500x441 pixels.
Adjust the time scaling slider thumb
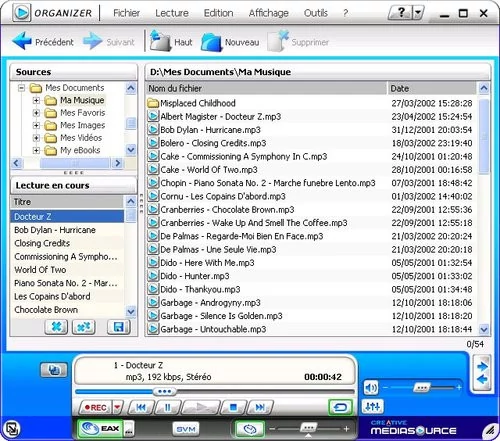pyautogui.click(x=308, y=427)
